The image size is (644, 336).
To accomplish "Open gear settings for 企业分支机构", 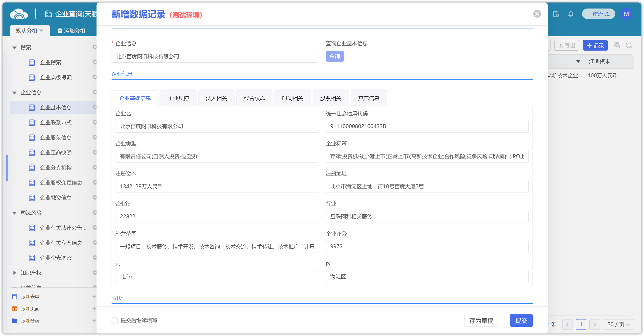I will click(x=95, y=167).
